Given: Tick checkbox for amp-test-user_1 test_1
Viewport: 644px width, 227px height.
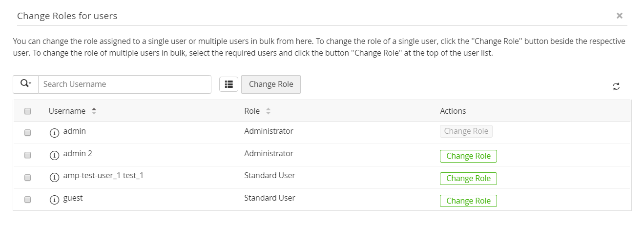Looking at the screenshot, I should (28, 178).
